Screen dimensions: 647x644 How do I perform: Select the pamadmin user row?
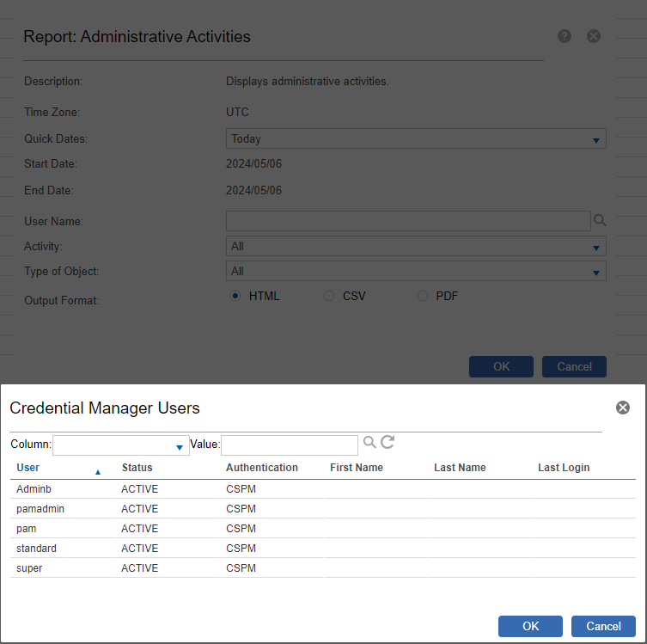pos(40,509)
